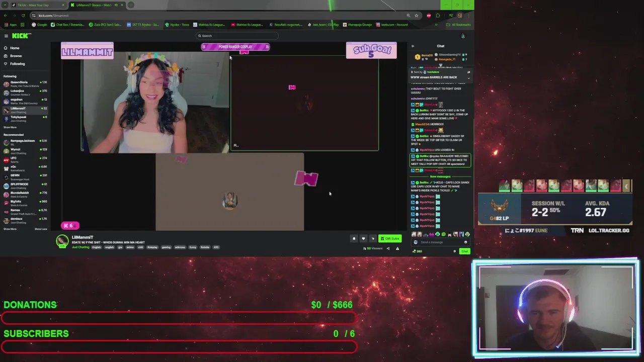The width and height of the screenshot is (644, 362).
Task: Click the ABP red extension icon
Action: tap(429, 16)
